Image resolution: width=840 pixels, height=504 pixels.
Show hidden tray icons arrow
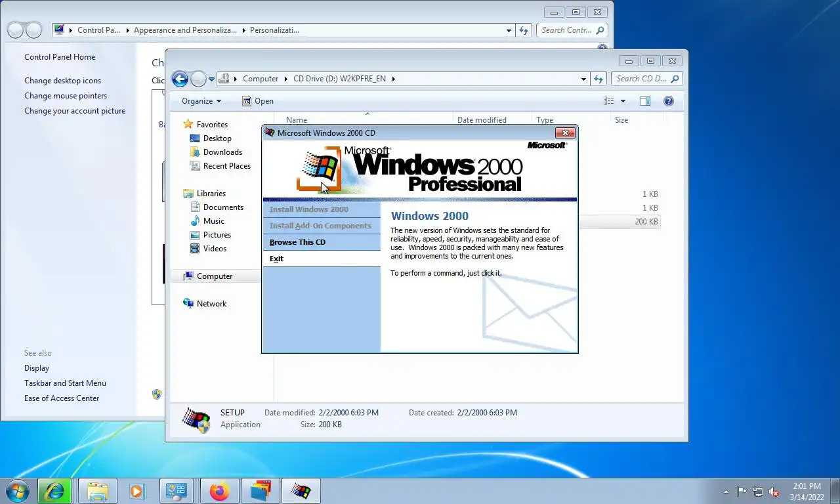click(726, 492)
